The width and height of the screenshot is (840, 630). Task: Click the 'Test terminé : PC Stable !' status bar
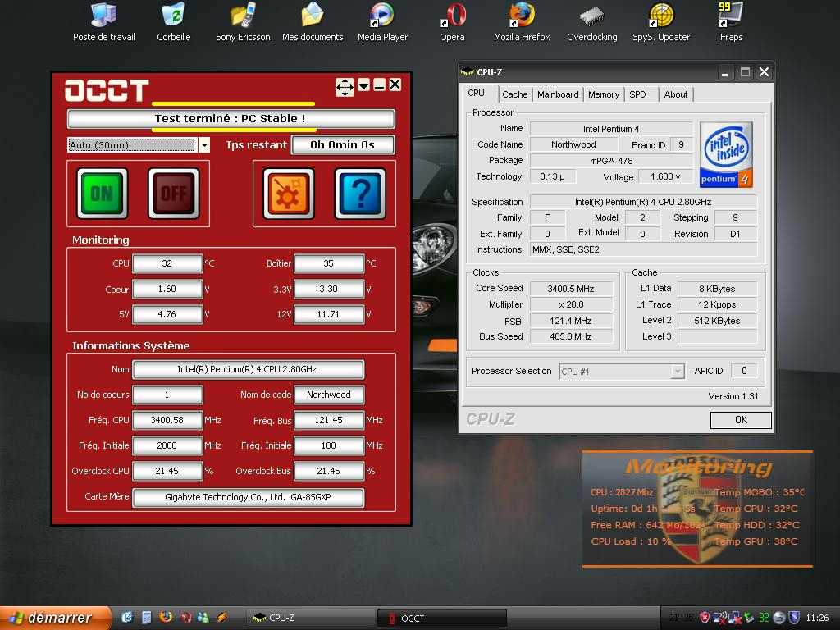(x=231, y=118)
